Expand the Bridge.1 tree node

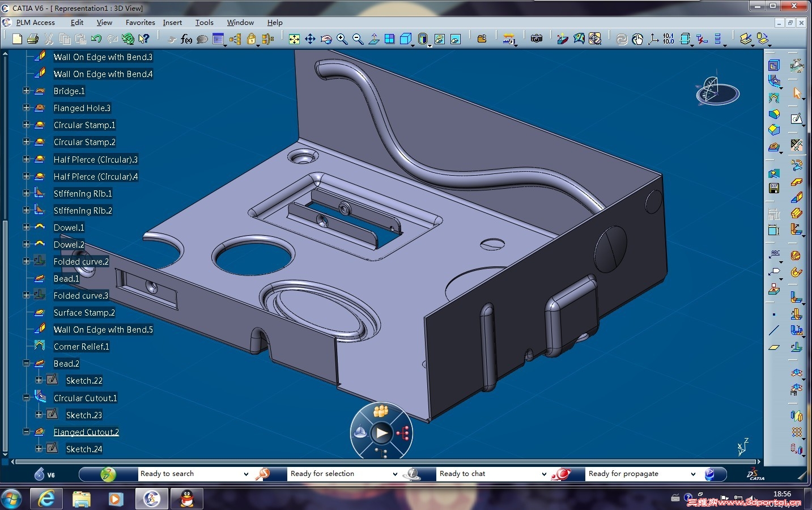coord(26,91)
